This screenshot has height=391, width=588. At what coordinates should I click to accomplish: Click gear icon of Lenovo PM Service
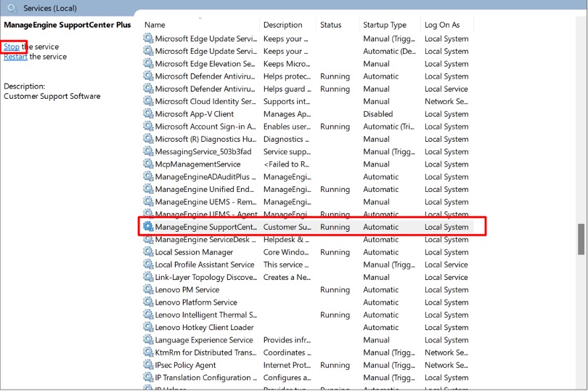click(148, 289)
